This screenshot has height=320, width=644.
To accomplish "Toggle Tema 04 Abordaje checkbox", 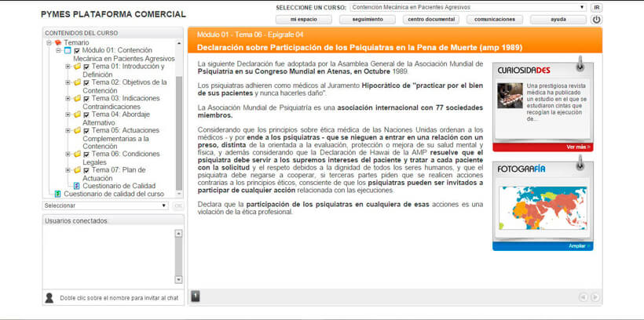I will (86, 115).
